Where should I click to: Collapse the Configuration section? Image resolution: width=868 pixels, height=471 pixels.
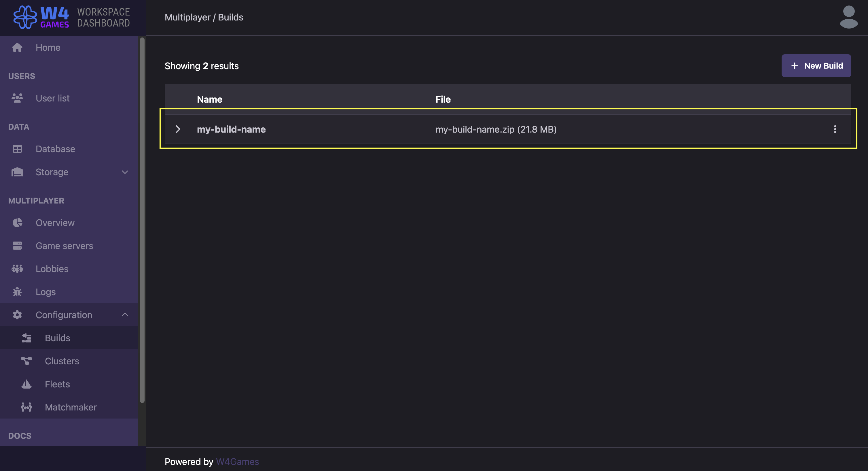[124, 314]
